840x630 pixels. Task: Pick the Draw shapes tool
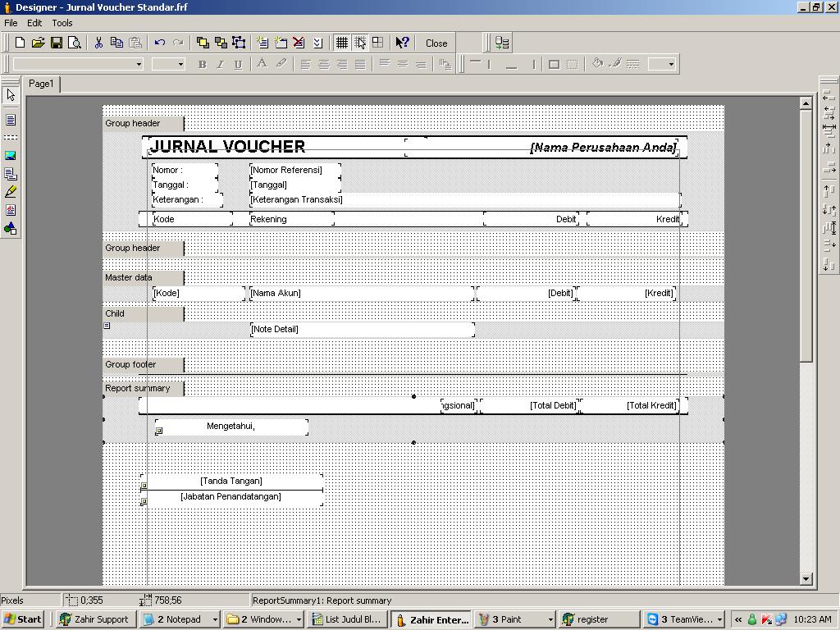[11, 228]
